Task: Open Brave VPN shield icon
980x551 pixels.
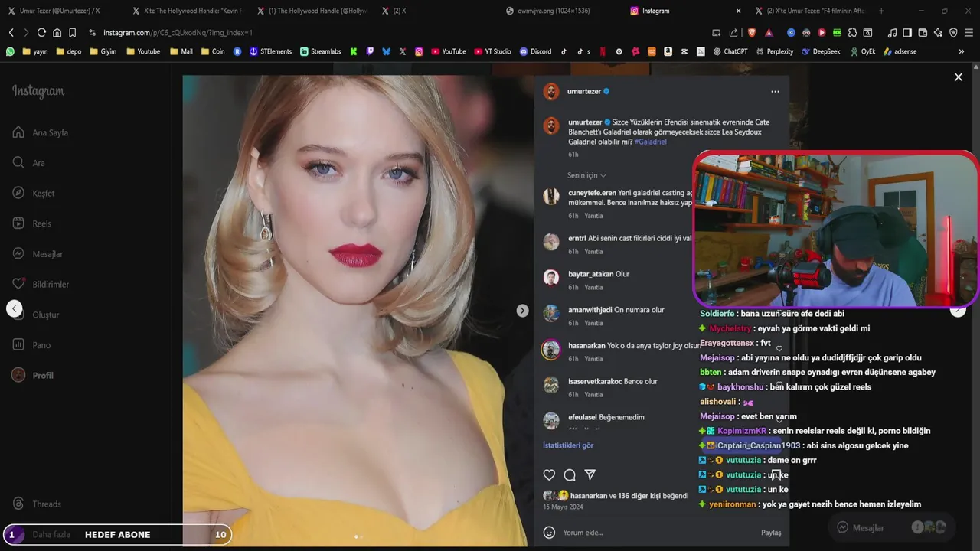Action: (953, 33)
